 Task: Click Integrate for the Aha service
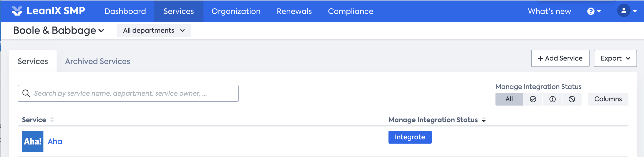410,137
